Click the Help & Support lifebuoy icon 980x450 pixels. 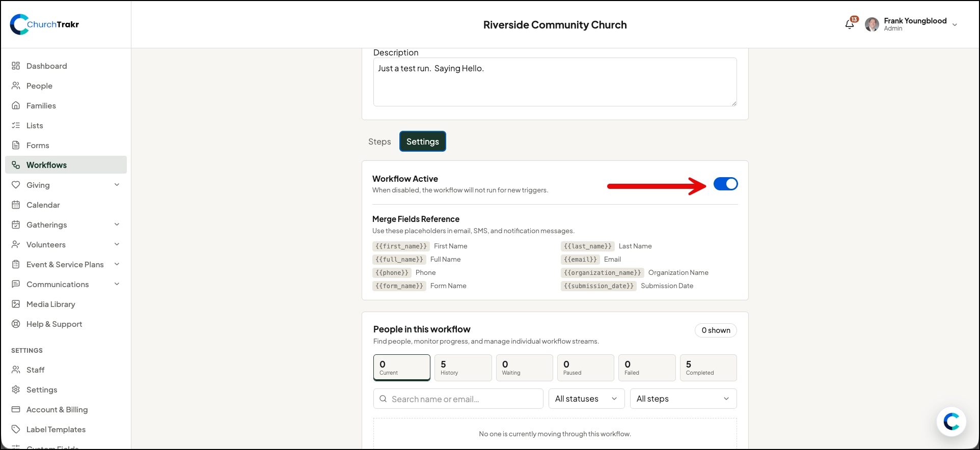(16, 324)
